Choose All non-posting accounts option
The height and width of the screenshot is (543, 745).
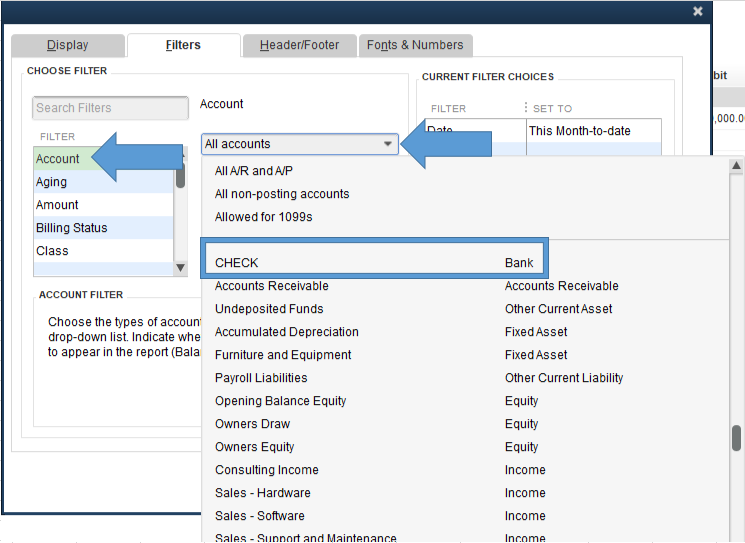pos(282,194)
